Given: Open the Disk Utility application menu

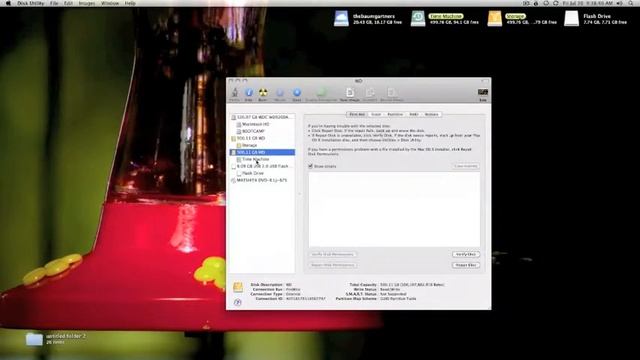Looking at the screenshot, I should [31, 3].
